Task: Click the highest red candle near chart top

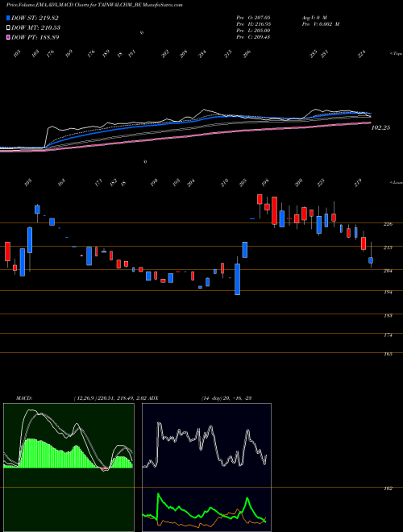Action: (x=260, y=199)
